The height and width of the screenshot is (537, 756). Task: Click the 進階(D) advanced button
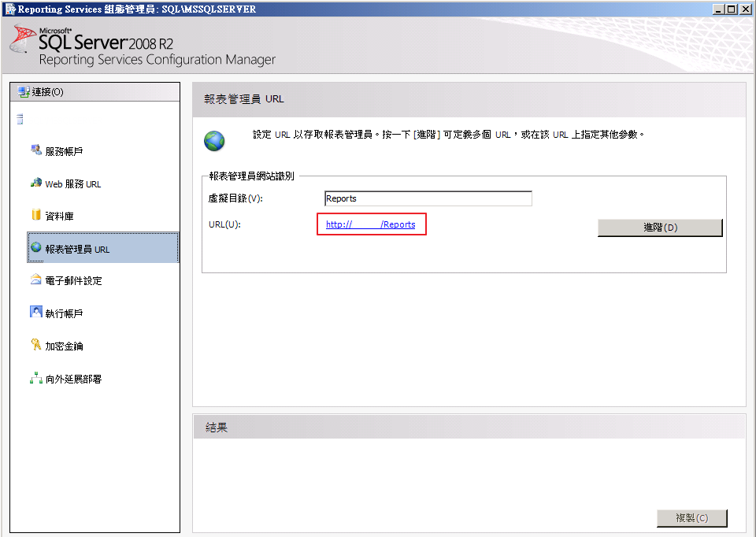(660, 228)
